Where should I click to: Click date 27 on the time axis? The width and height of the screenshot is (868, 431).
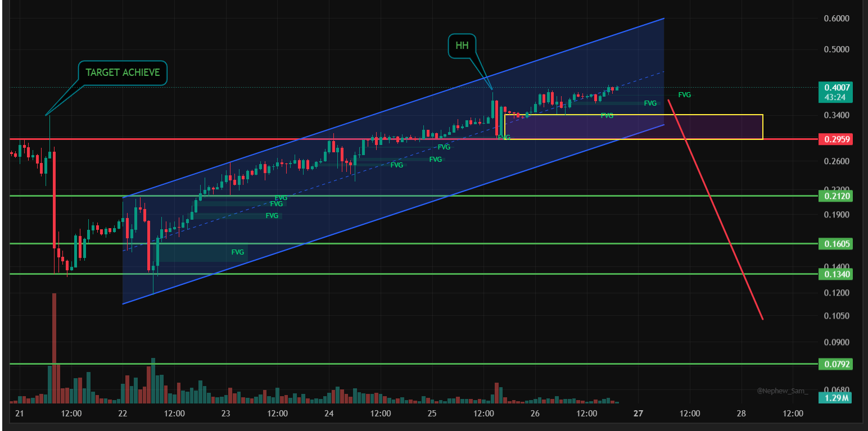(x=638, y=414)
